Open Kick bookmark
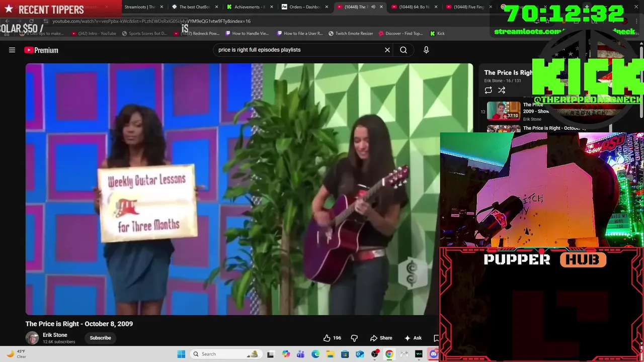Viewport: 644px width, 362px height. pos(437,34)
